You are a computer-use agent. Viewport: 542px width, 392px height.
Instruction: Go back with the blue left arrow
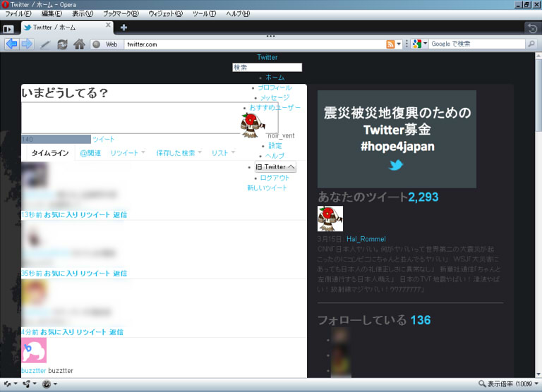(12, 44)
